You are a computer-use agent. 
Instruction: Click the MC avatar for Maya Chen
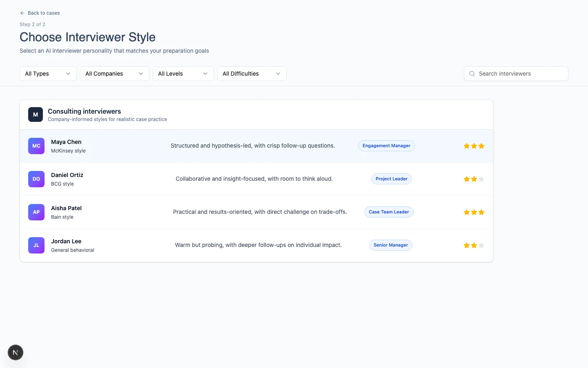click(36, 146)
